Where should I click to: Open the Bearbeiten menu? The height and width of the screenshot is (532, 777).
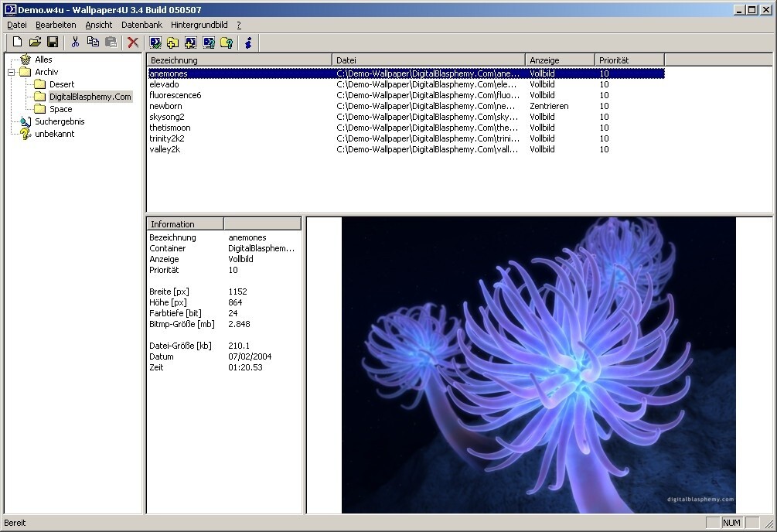[56, 25]
